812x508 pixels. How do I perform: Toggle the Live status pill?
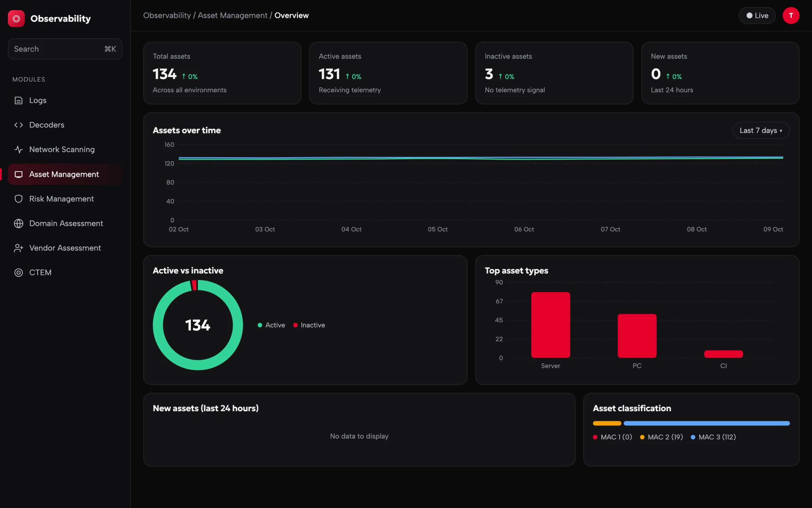757,16
